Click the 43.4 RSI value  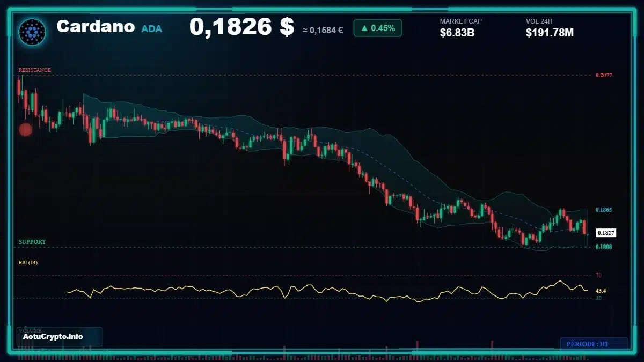(601, 291)
